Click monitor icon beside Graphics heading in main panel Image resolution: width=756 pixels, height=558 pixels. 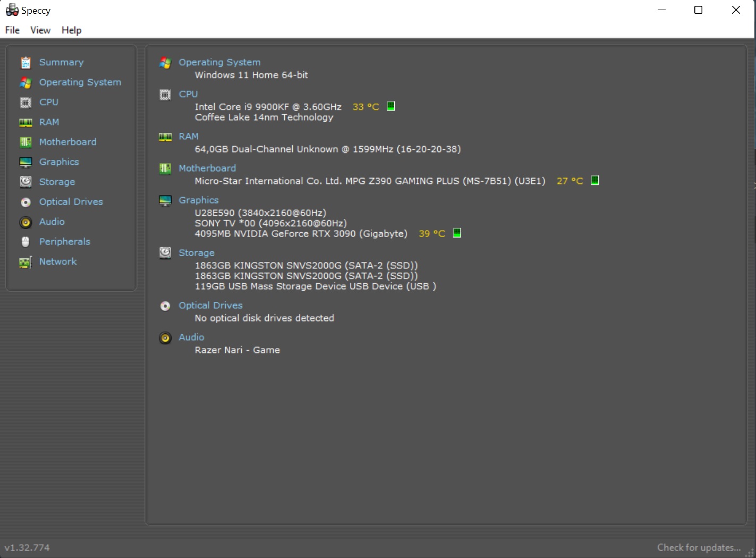click(x=165, y=200)
